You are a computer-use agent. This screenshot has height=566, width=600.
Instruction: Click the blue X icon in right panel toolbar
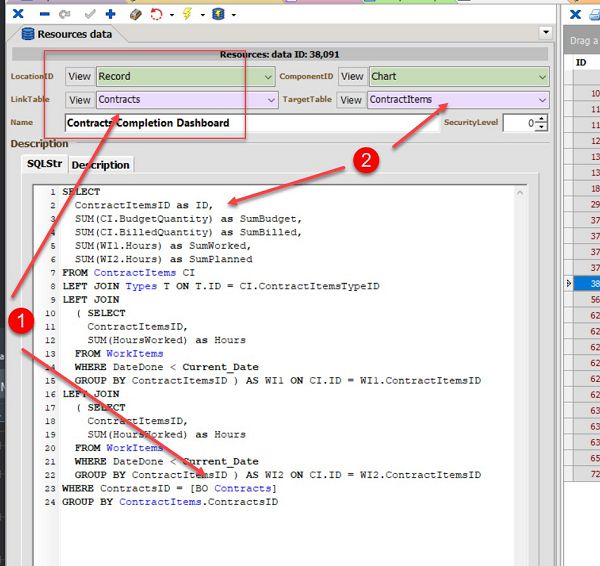click(576, 14)
